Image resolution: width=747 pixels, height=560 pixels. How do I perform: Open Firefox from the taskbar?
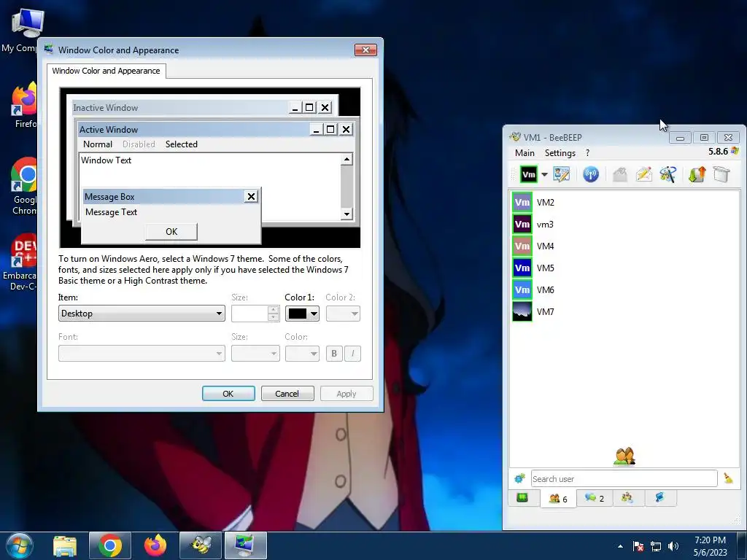click(155, 545)
